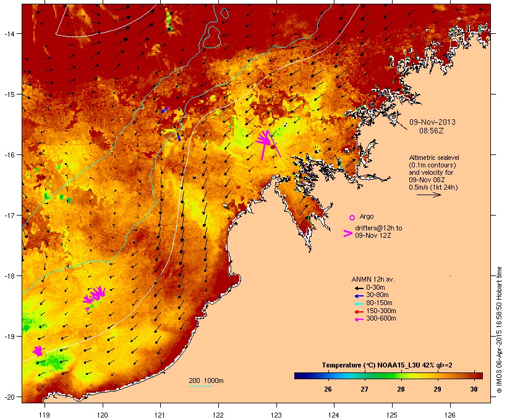Click the '126' longitude axis label
Image resolution: width=507 pixels, height=420 pixels.
[x=450, y=415]
